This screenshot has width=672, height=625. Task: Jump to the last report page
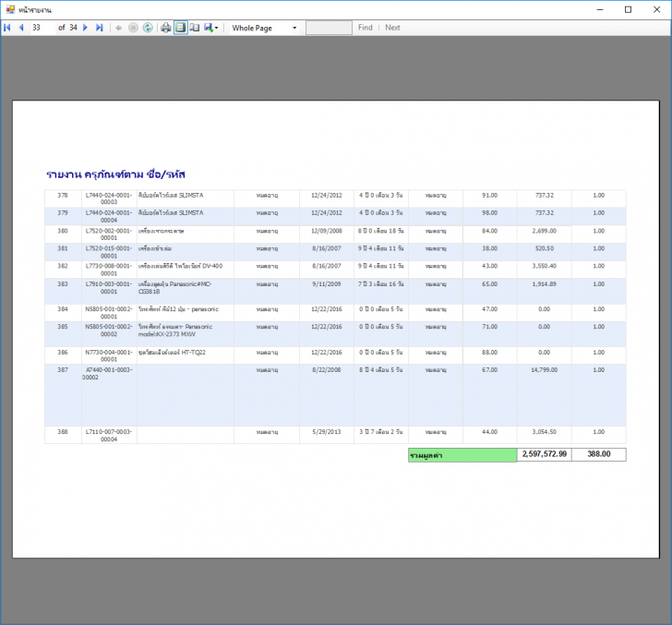click(x=99, y=28)
